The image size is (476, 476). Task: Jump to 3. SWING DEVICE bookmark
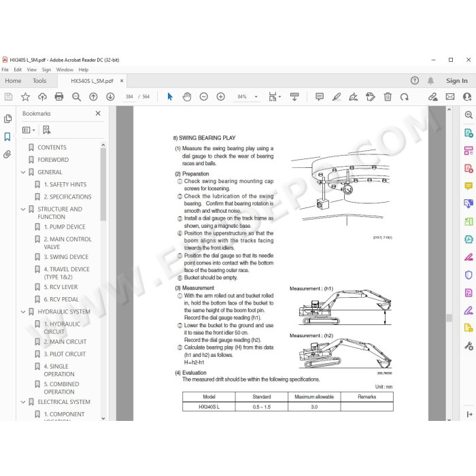point(66,257)
